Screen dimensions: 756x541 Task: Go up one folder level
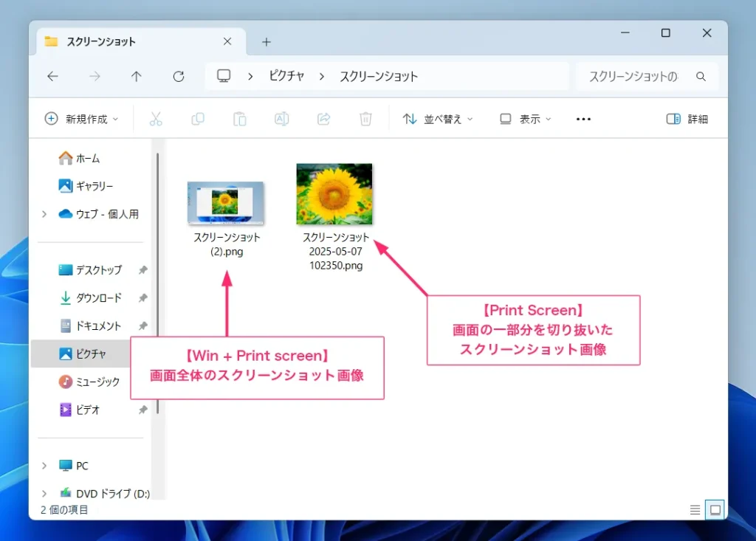tap(137, 76)
